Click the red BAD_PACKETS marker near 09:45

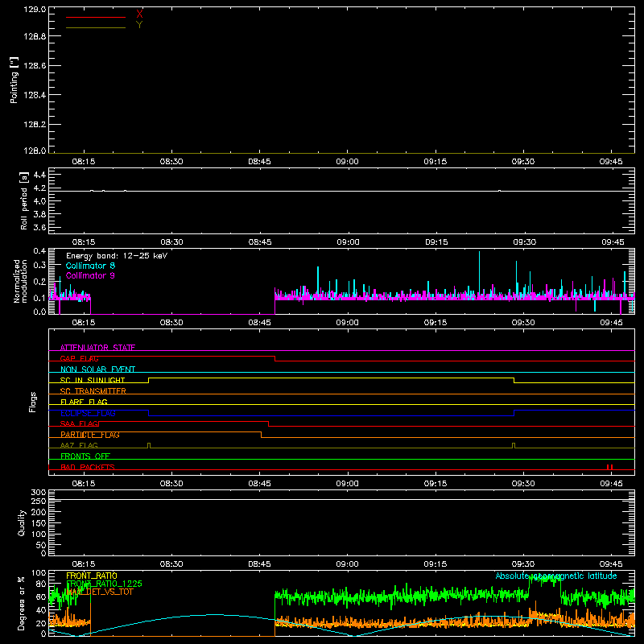(x=610, y=467)
